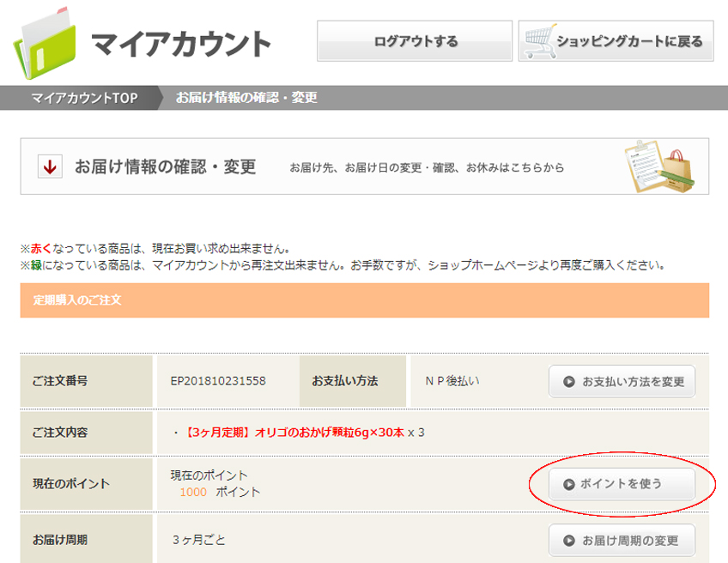Log out with ログアウトする button
728x563 pixels.
point(415,41)
